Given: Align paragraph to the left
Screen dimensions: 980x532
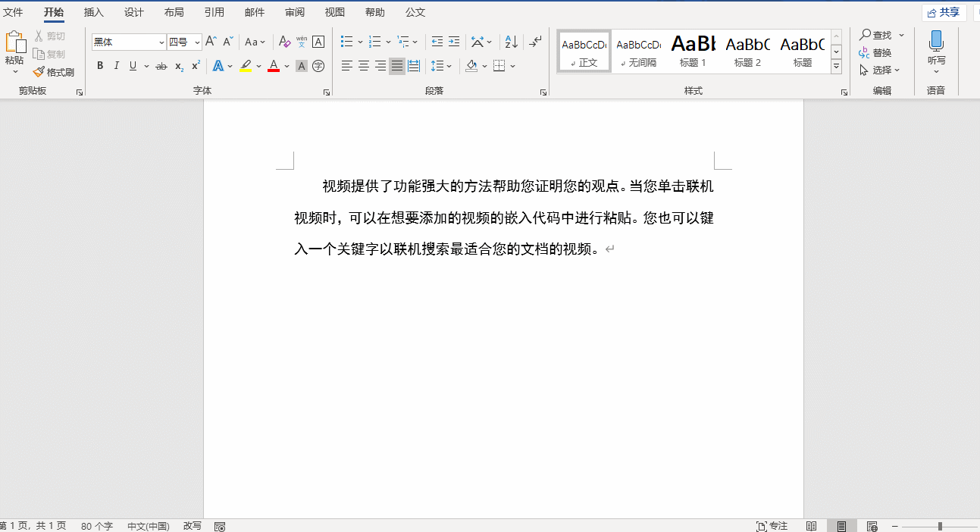Looking at the screenshot, I should [x=347, y=66].
